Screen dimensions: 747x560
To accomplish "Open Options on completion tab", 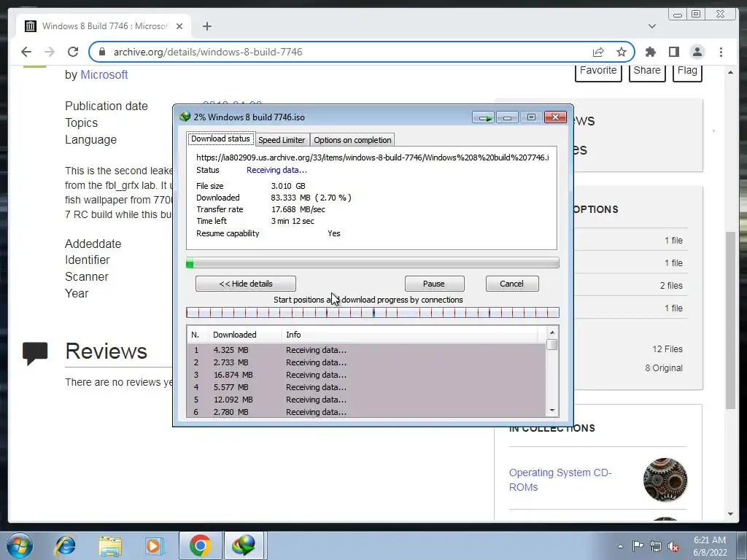I will (352, 140).
